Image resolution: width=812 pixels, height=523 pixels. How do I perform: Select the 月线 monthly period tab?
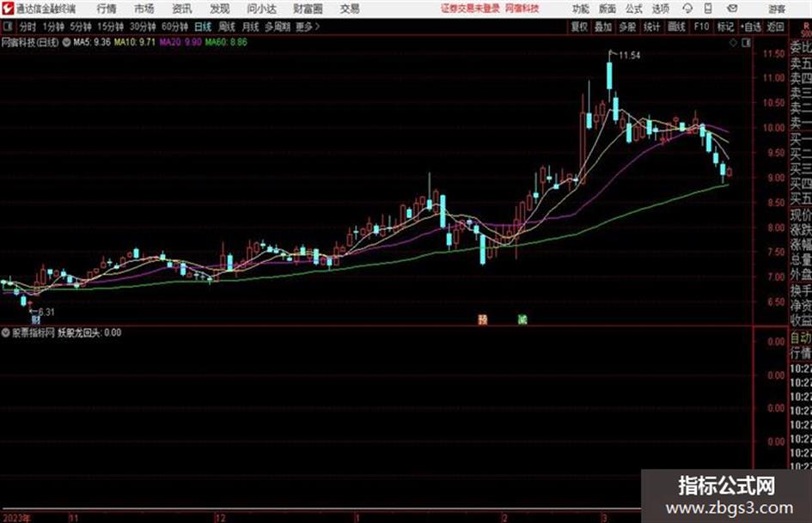tap(250, 27)
